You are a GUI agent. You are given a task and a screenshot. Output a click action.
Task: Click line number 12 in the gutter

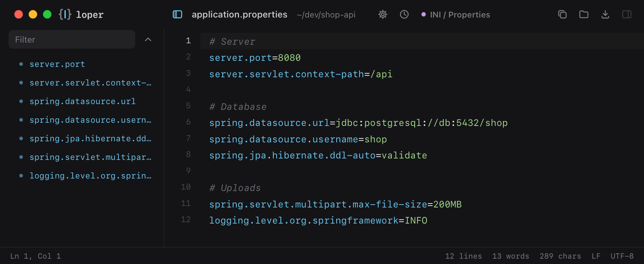pyautogui.click(x=186, y=220)
